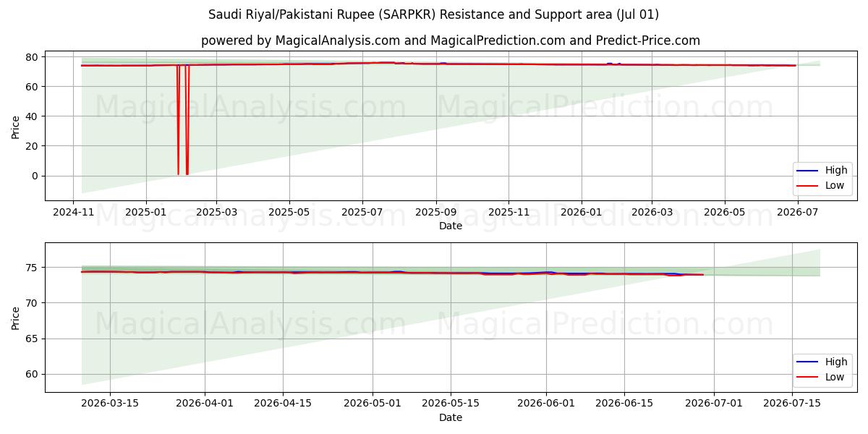Click the '2026-04-01' tick label

(205, 404)
